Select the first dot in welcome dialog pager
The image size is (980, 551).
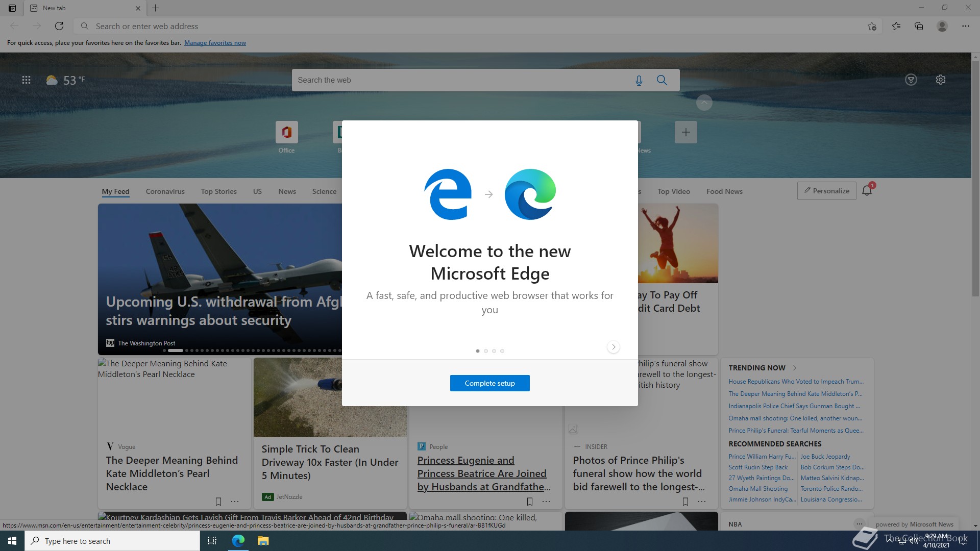click(478, 351)
